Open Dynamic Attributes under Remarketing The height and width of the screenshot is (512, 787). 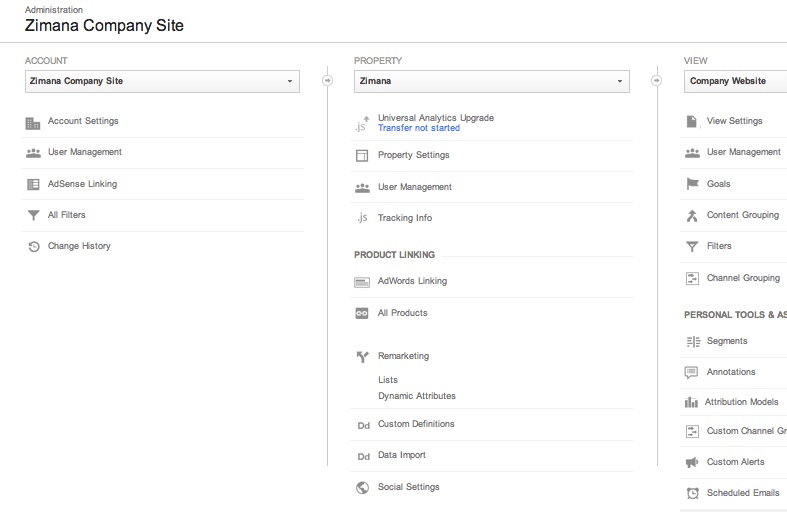pyautogui.click(x=417, y=396)
